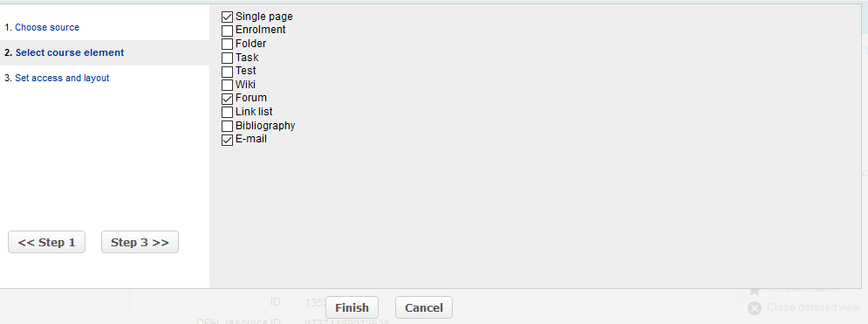Click the << Step 1 button

point(46,242)
